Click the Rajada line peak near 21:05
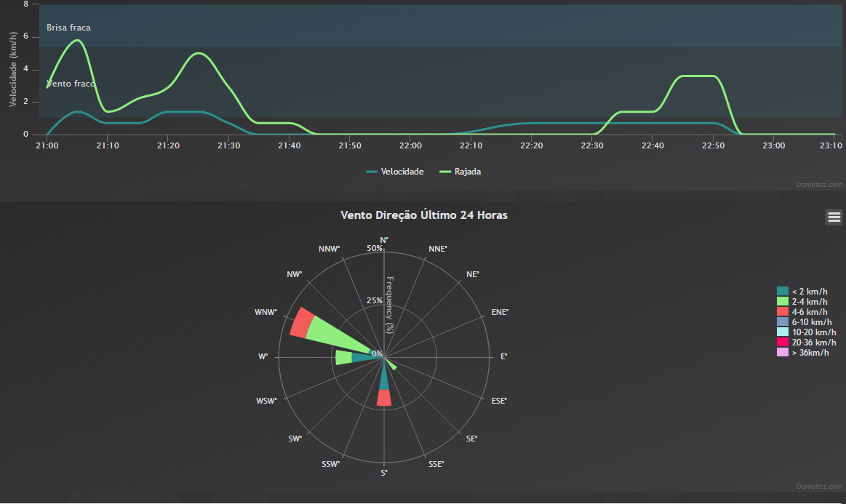Screen dimensions: 846x504 (x=77, y=41)
